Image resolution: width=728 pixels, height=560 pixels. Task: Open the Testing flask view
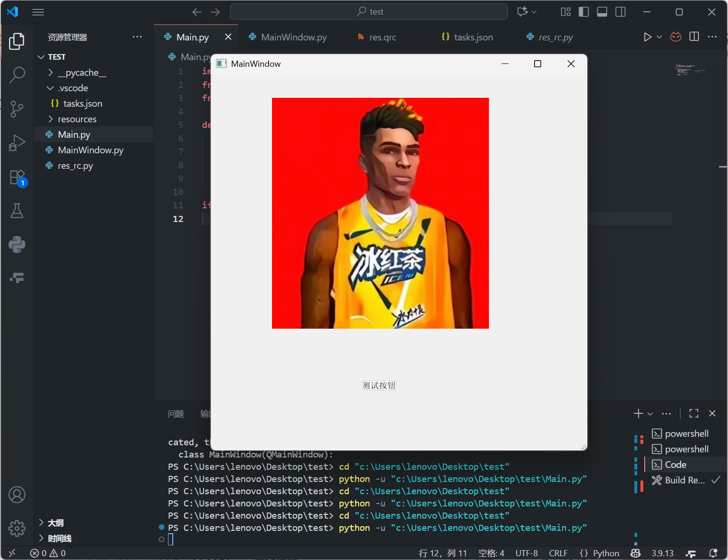coord(17,211)
